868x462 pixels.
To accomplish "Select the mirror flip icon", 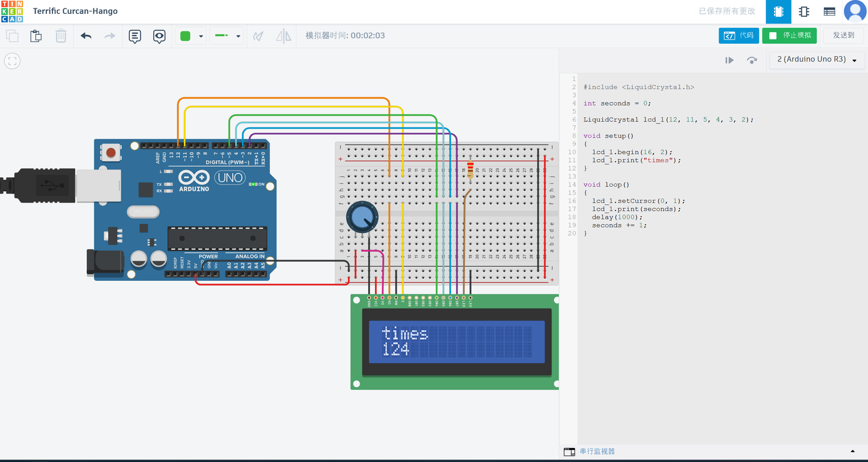I will pos(283,36).
